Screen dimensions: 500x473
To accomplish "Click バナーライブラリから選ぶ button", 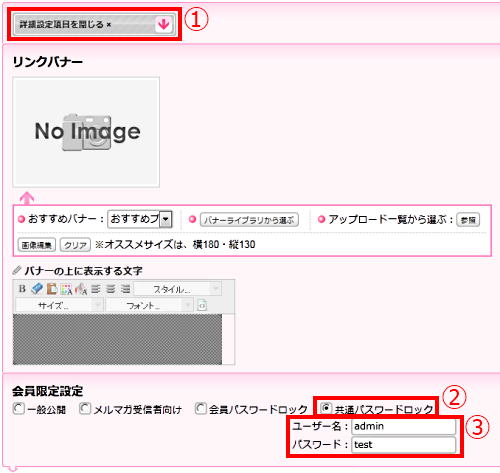I will pyautogui.click(x=249, y=220).
